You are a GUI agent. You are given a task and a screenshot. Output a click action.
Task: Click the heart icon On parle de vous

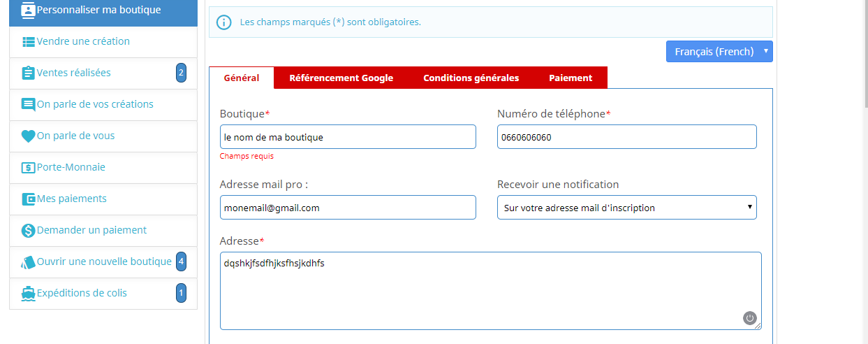coord(29,136)
